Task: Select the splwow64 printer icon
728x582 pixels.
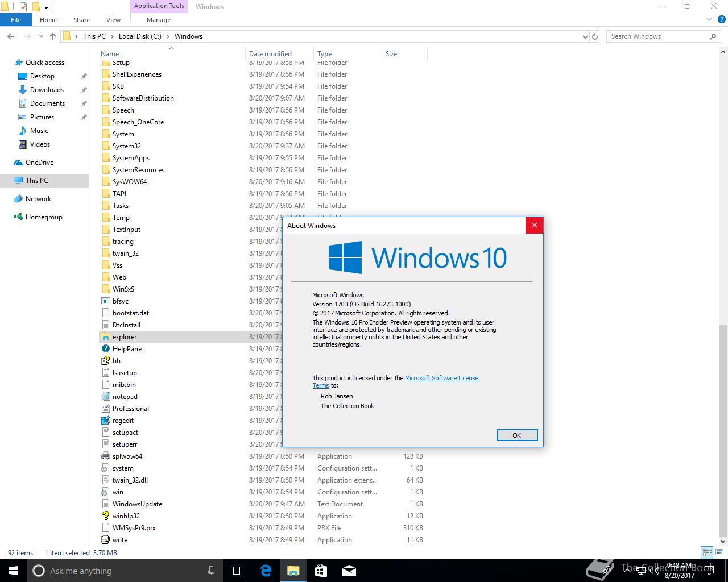Action: point(105,456)
